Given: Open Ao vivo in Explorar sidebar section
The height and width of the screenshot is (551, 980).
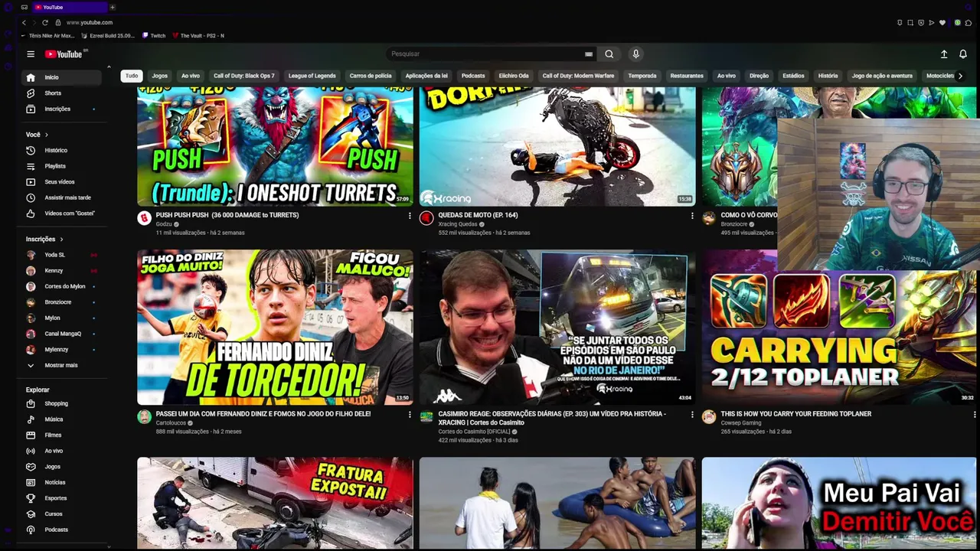Looking at the screenshot, I should point(61,451).
